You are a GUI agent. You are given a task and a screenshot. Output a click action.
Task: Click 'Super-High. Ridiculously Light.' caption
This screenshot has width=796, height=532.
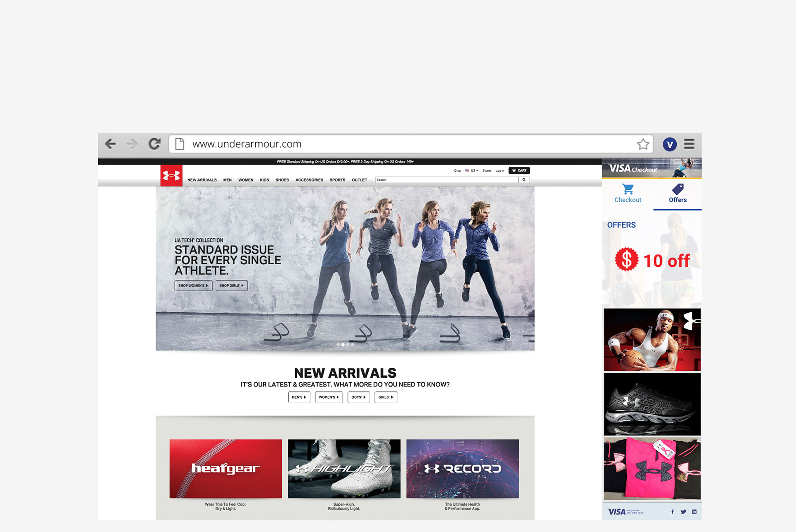[344, 506]
